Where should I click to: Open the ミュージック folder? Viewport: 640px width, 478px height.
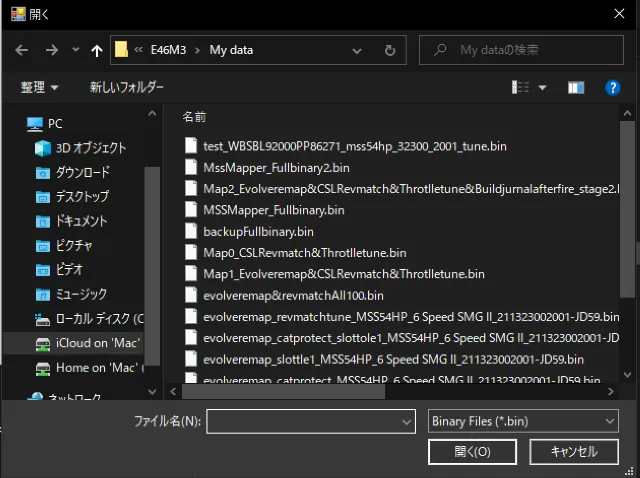tap(71, 294)
